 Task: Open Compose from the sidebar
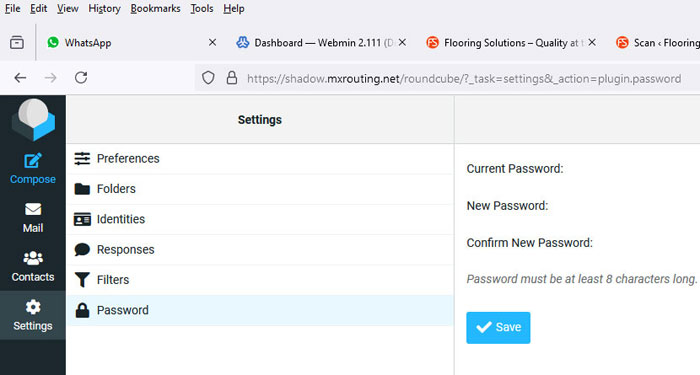pos(33,169)
